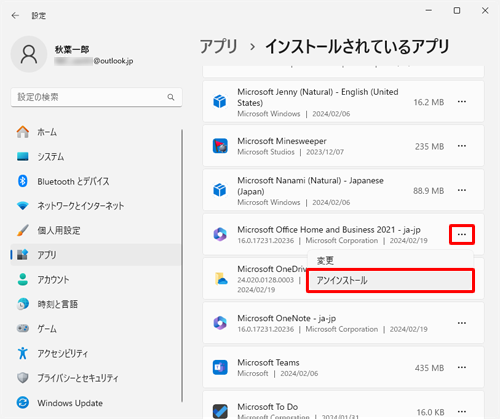Open アクセシビリティ settings
500x419 pixels.
pos(96,353)
